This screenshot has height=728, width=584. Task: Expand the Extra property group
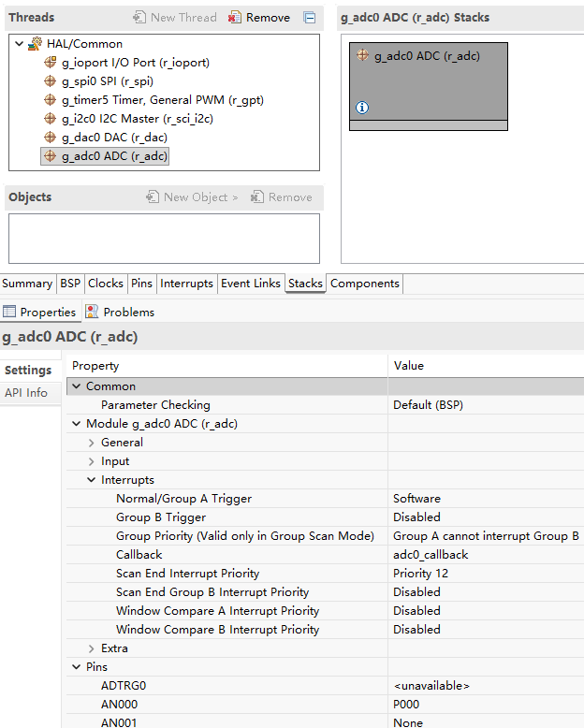point(92,648)
